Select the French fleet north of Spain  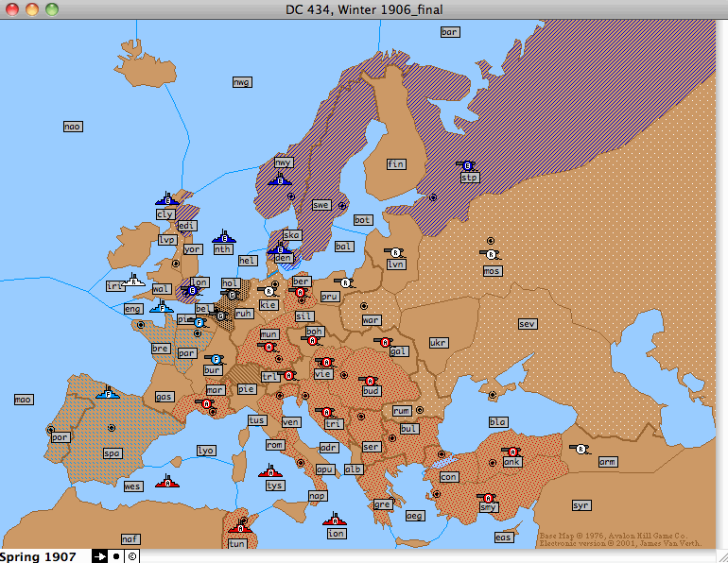pos(108,393)
